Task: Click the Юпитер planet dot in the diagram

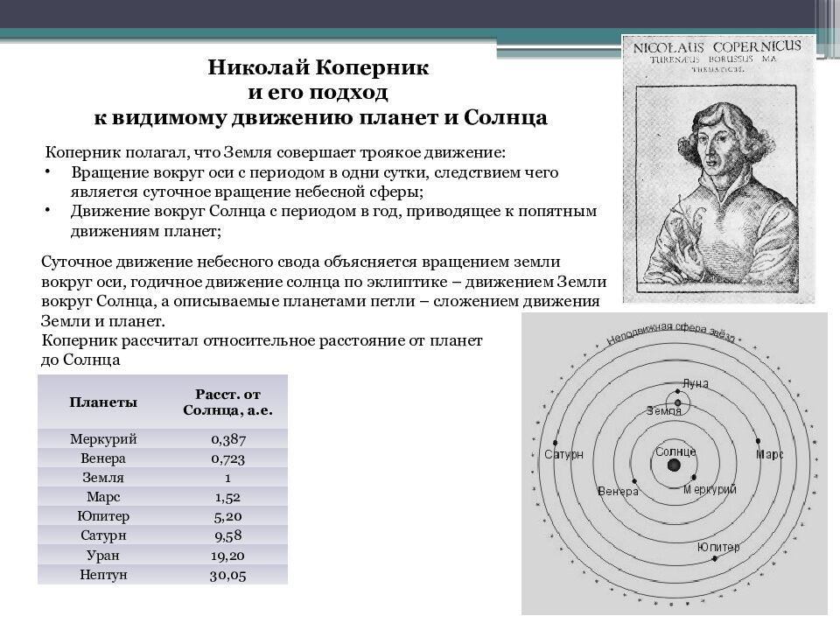Action: [716, 560]
